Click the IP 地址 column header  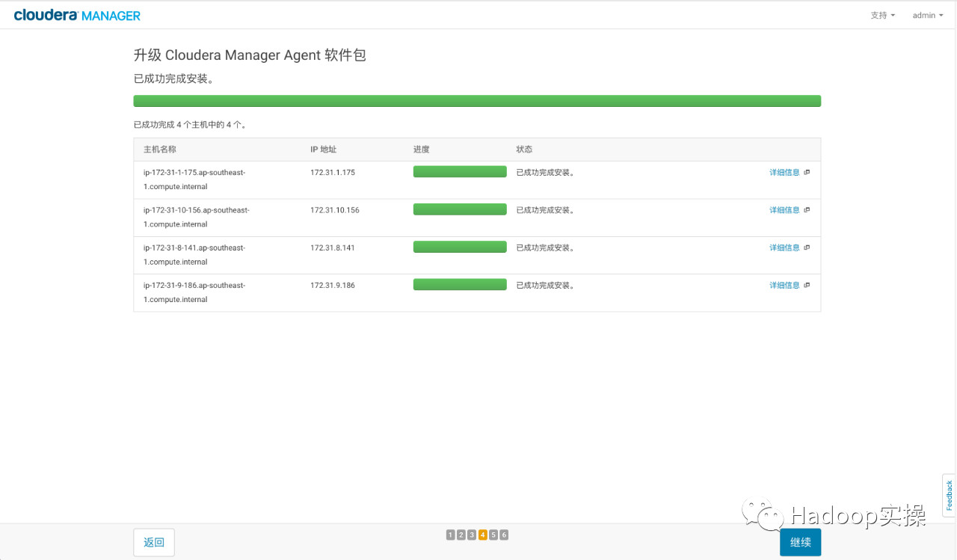click(x=324, y=150)
